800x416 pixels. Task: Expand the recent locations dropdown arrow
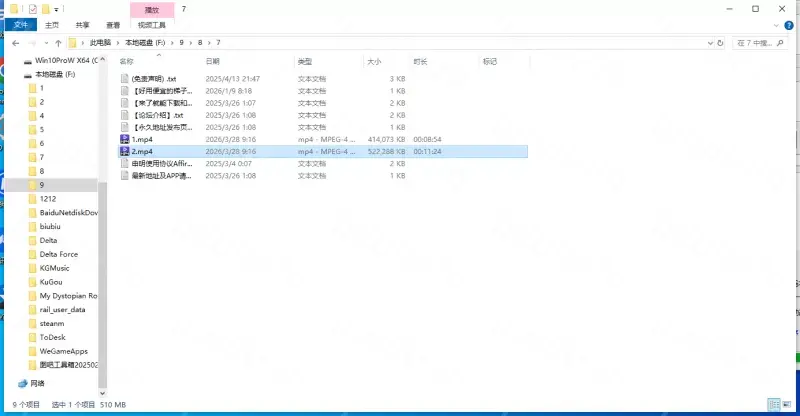pyautogui.click(x=46, y=43)
